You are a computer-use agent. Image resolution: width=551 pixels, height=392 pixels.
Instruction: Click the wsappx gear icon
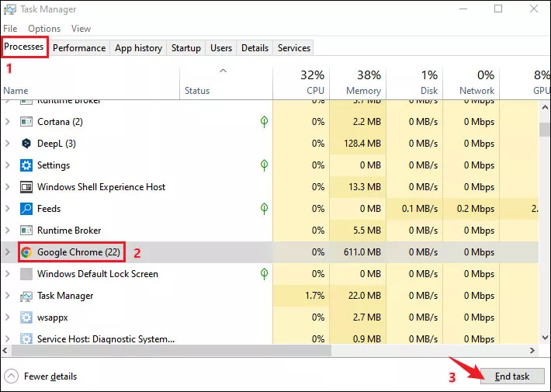tap(26, 317)
